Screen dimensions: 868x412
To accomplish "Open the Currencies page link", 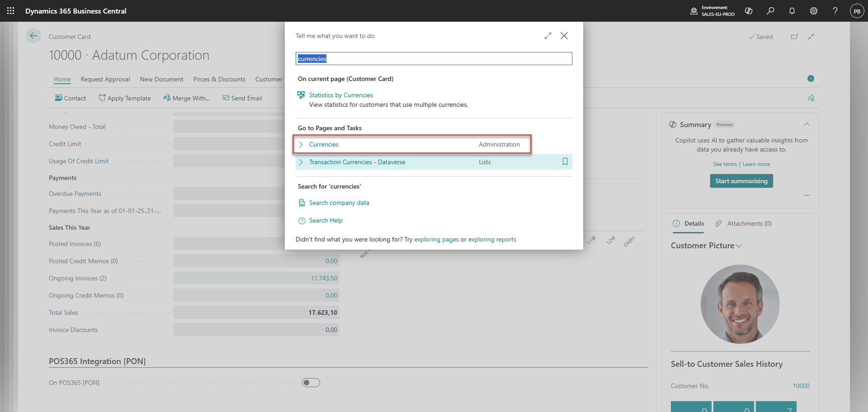I will 324,144.
